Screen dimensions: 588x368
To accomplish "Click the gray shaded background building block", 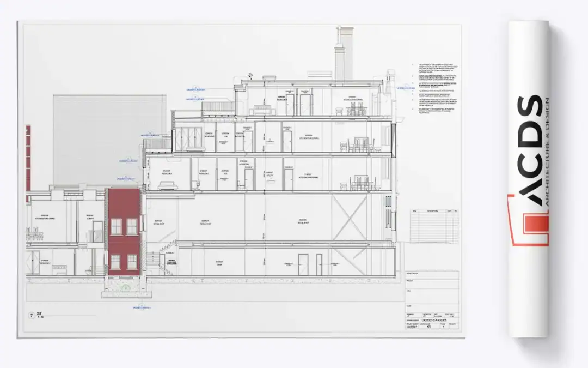I will [109, 136].
